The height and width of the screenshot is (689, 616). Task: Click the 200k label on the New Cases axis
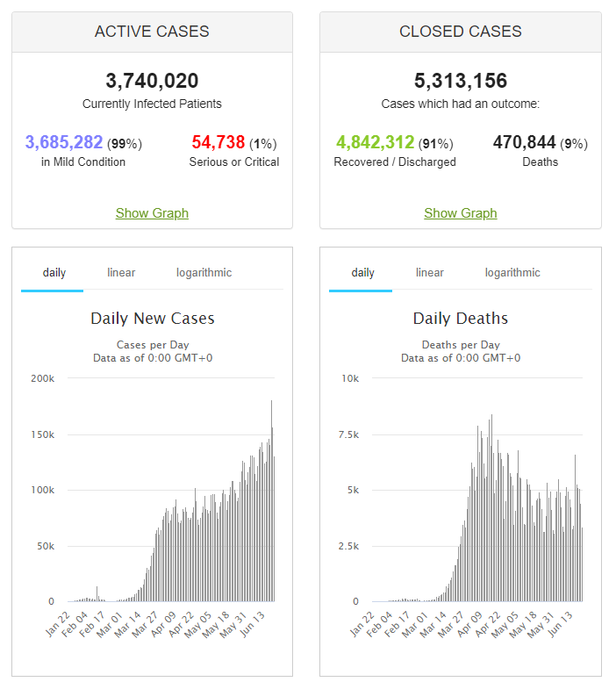pyautogui.click(x=42, y=378)
